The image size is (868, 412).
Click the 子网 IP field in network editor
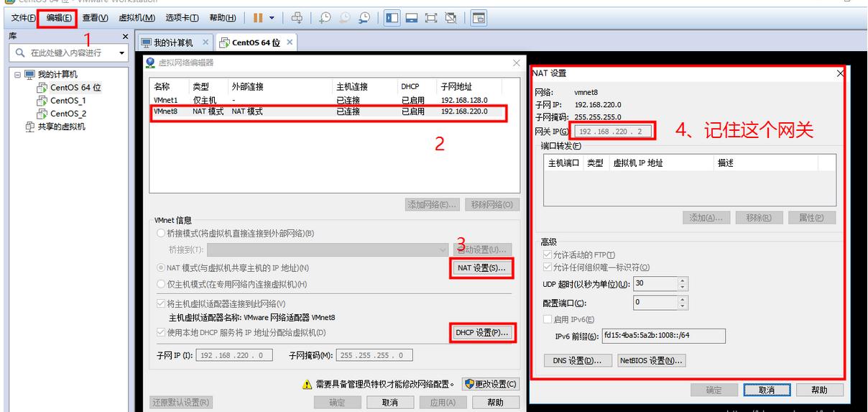[x=234, y=356]
